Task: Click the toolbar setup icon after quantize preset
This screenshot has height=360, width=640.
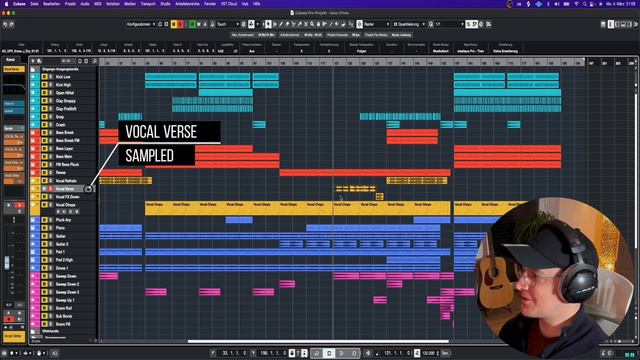Action: (489, 24)
